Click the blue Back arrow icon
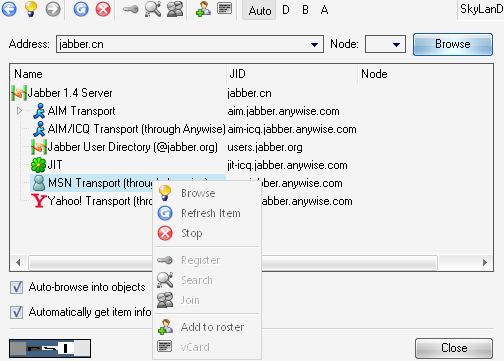Image resolution: width=504 pixels, height=361 pixels. tap(9, 9)
